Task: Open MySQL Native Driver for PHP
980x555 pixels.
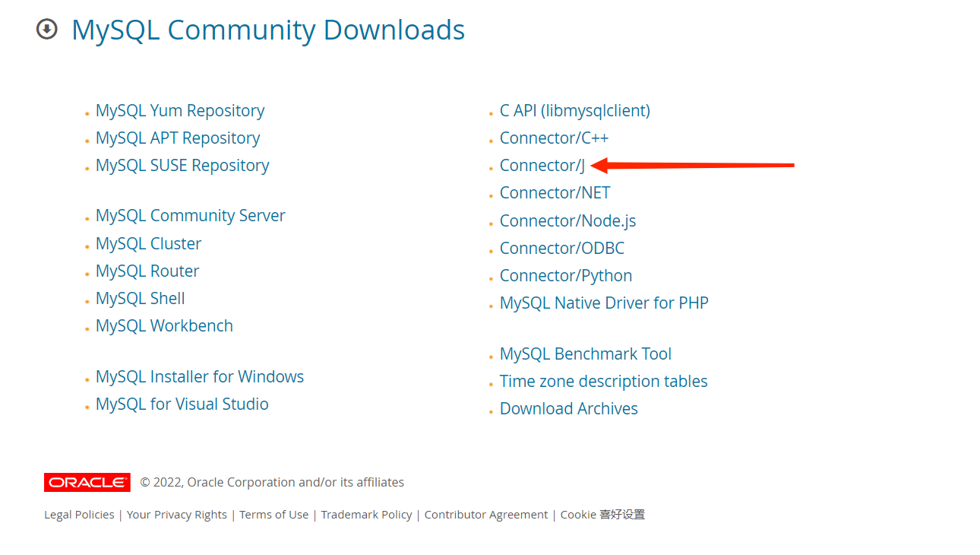Action: tap(605, 303)
